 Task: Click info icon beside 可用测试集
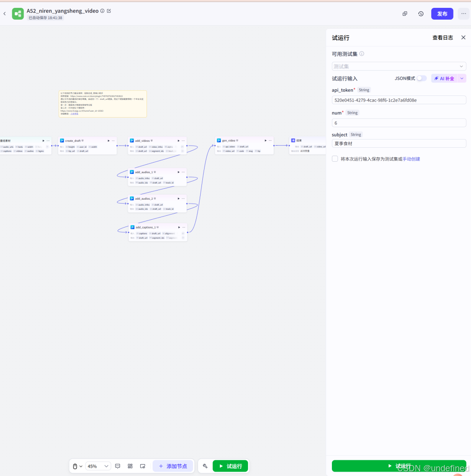point(362,54)
